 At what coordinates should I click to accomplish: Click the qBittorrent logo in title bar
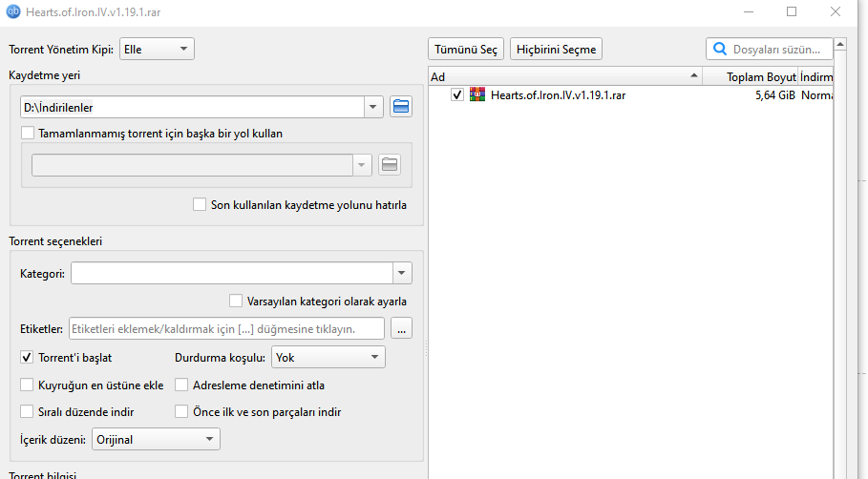coord(12,11)
